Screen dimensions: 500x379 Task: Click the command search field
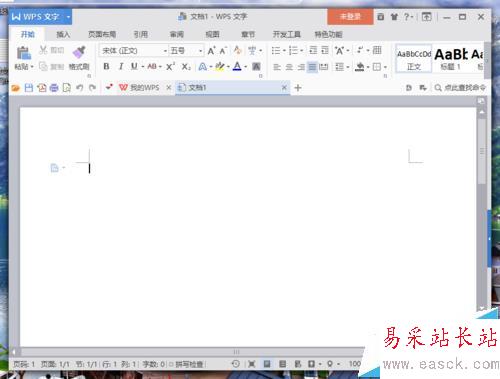click(x=460, y=88)
